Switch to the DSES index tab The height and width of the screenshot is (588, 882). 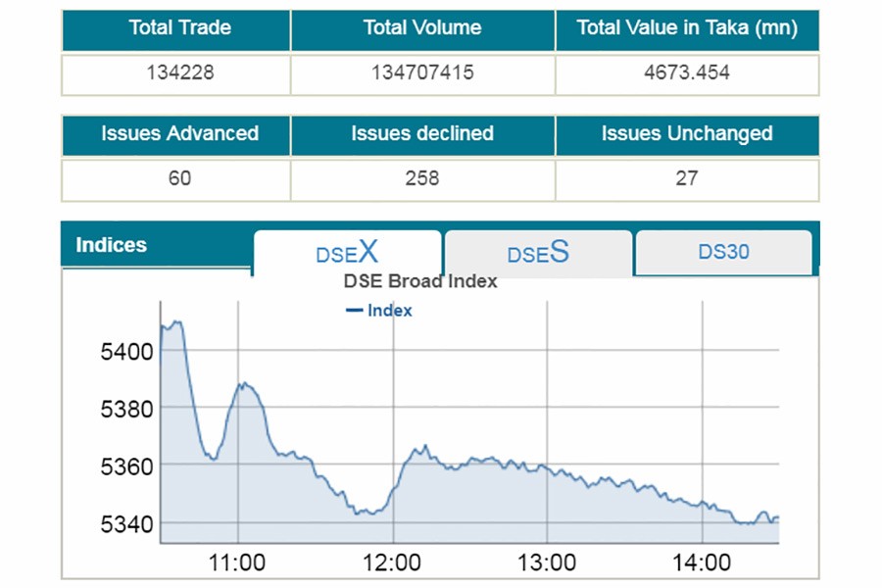537,254
